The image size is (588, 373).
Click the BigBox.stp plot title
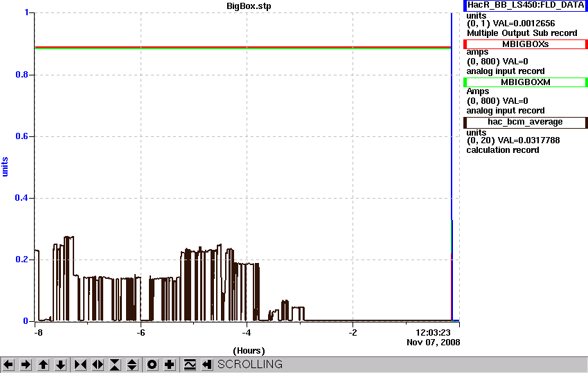pyautogui.click(x=249, y=6)
